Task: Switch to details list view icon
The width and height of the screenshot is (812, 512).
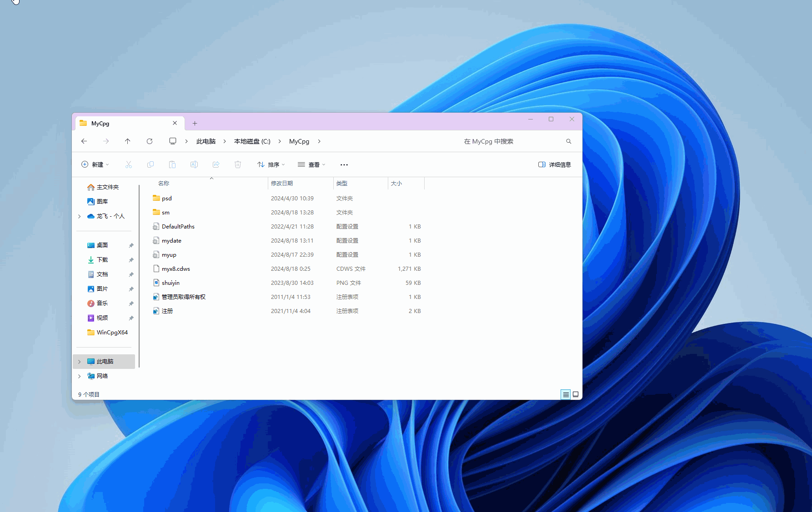Action: pyautogui.click(x=566, y=394)
